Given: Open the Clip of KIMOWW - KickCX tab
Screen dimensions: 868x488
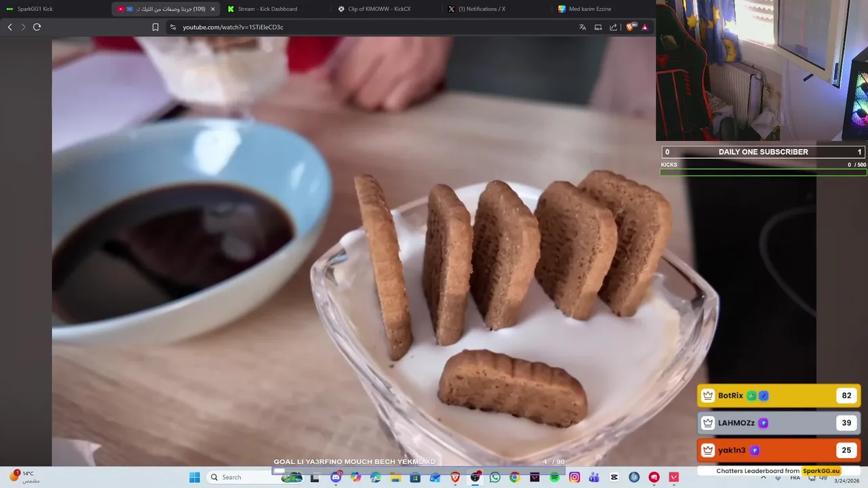Looking at the screenshot, I should [x=387, y=9].
